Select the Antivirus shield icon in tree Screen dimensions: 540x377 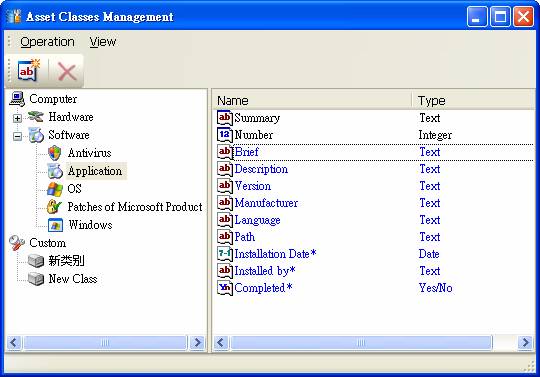55,153
